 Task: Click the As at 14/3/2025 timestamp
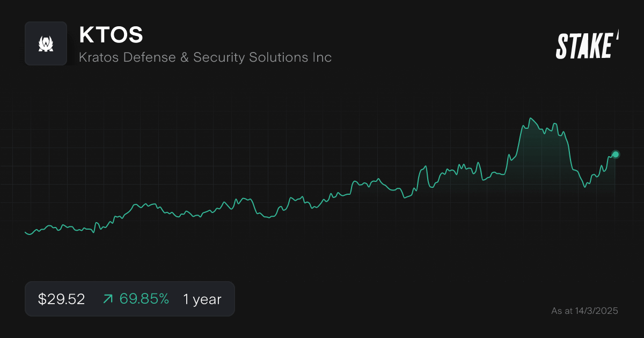(585, 311)
